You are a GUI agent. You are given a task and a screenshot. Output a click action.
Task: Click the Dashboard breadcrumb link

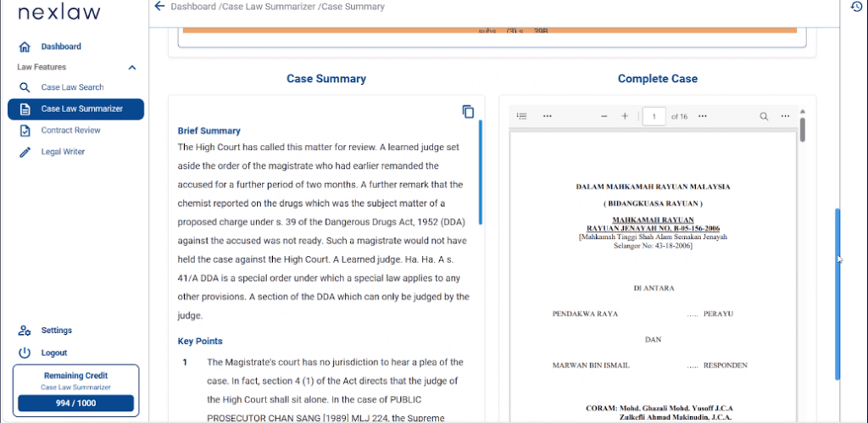(194, 7)
